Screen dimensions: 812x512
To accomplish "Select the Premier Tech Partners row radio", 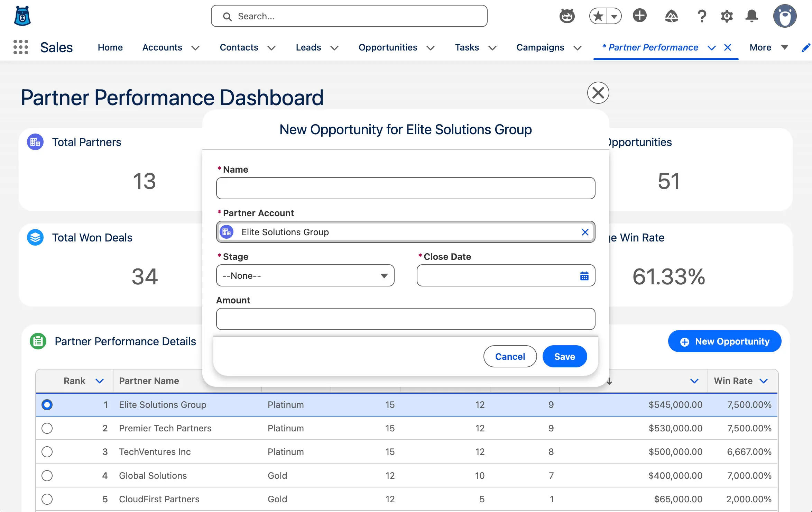I will [x=47, y=428].
